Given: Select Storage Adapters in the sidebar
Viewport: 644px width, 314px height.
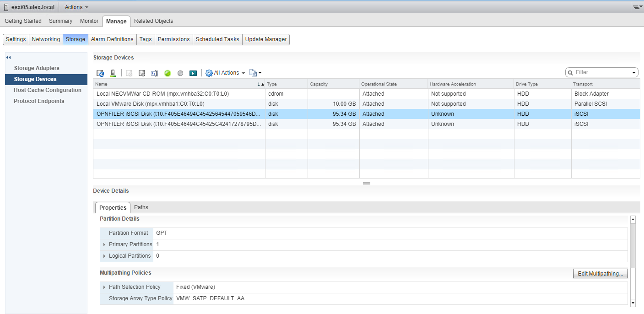Looking at the screenshot, I should coord(37,68).
